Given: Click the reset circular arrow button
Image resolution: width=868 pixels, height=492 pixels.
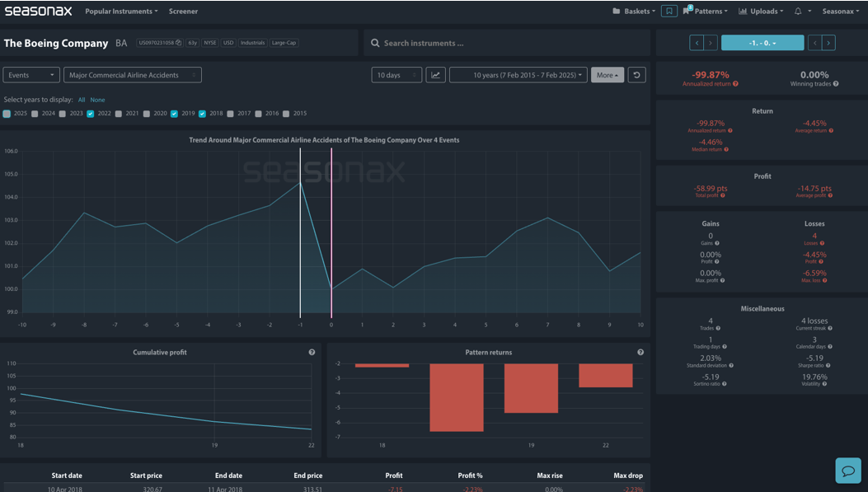Looking at the screenshot, I should pos(636,75).
